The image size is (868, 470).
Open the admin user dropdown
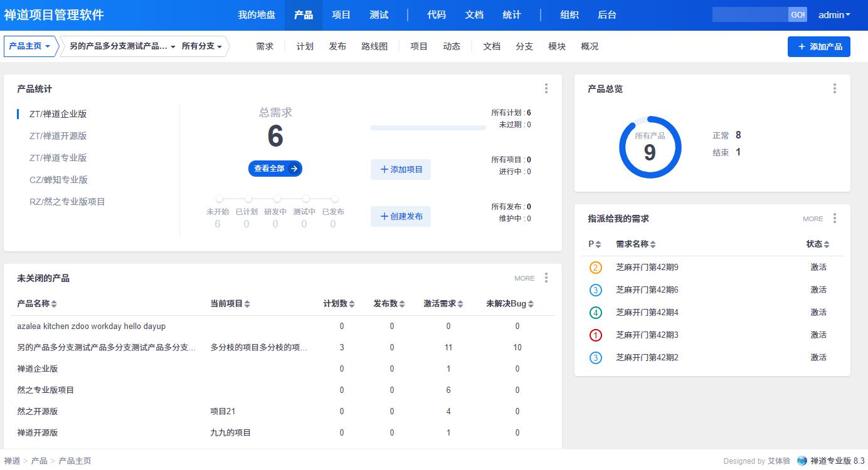[834, 15]
